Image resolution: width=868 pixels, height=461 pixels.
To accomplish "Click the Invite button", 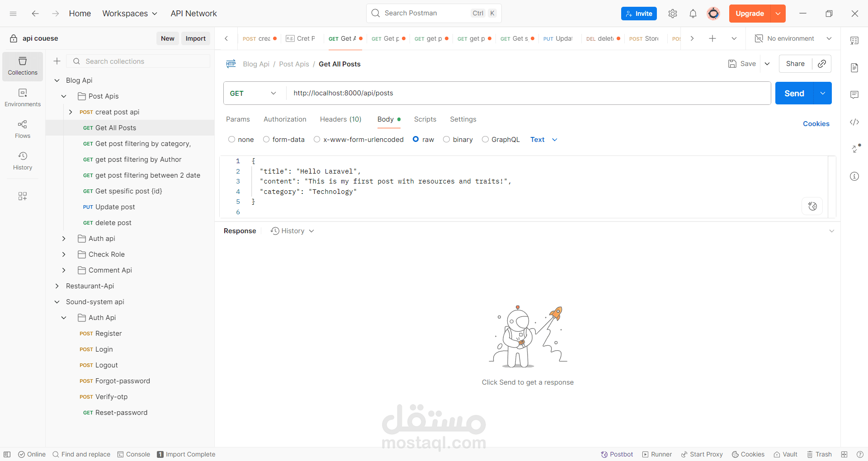I will (x=639, y=14).
